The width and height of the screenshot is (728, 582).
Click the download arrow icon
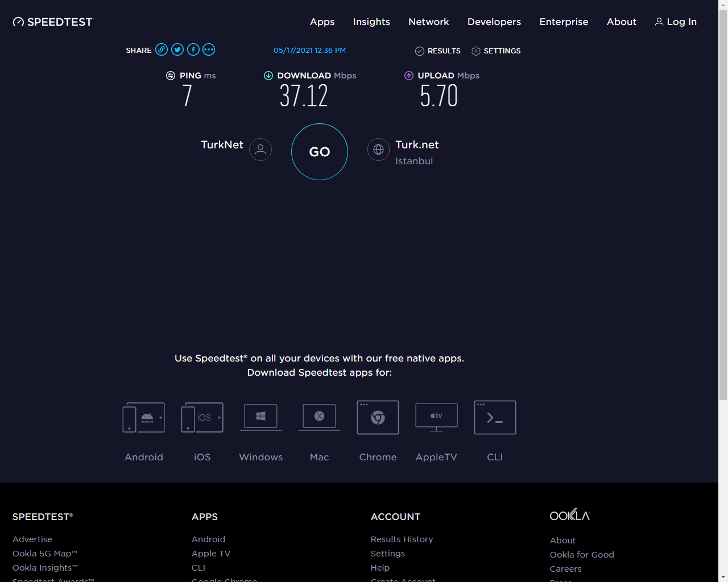tap(268, 76)
